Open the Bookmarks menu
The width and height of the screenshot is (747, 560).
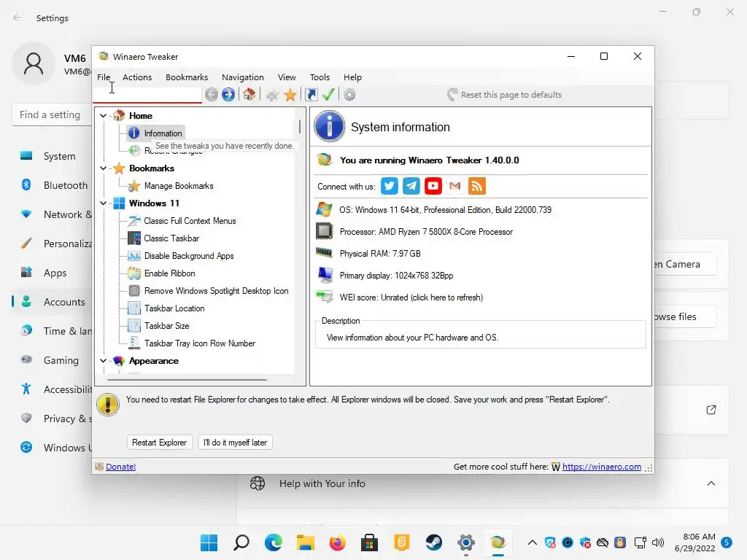187,77
